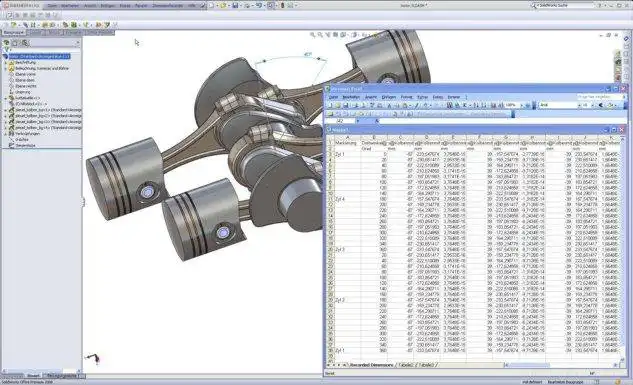The width and height of the screenshot is (633, 385).
Task: Click the fx function icon beside the formula bar
Action: (377, 121)
